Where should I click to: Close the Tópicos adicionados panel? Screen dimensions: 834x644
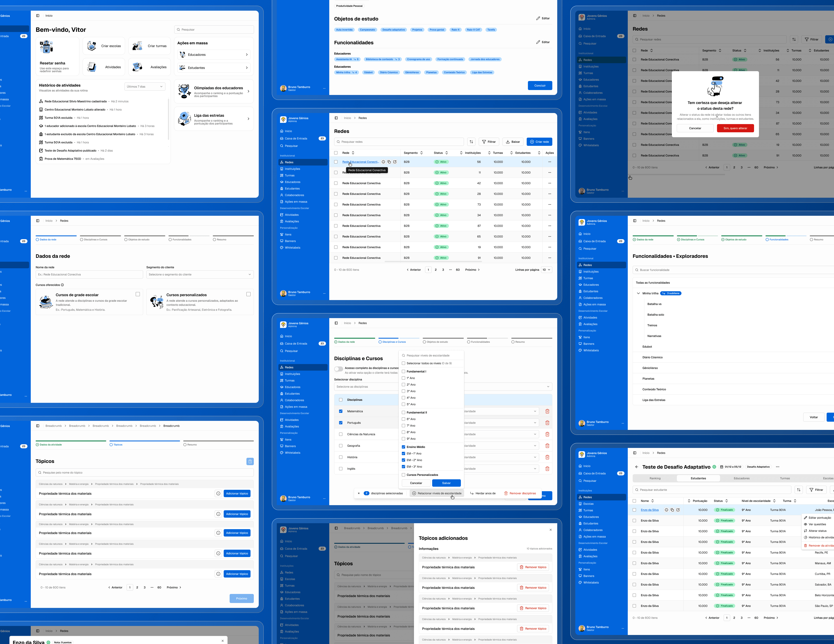[550, 530]
